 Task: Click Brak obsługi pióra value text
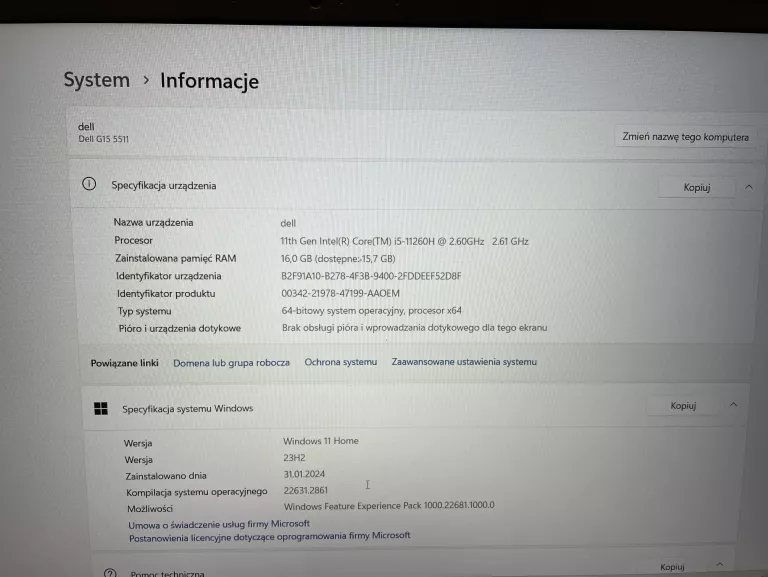(414, 327)
